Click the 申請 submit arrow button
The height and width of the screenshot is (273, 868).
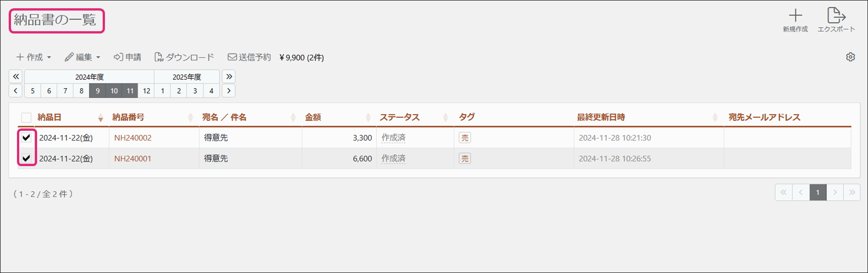click(x=127, y=57)
